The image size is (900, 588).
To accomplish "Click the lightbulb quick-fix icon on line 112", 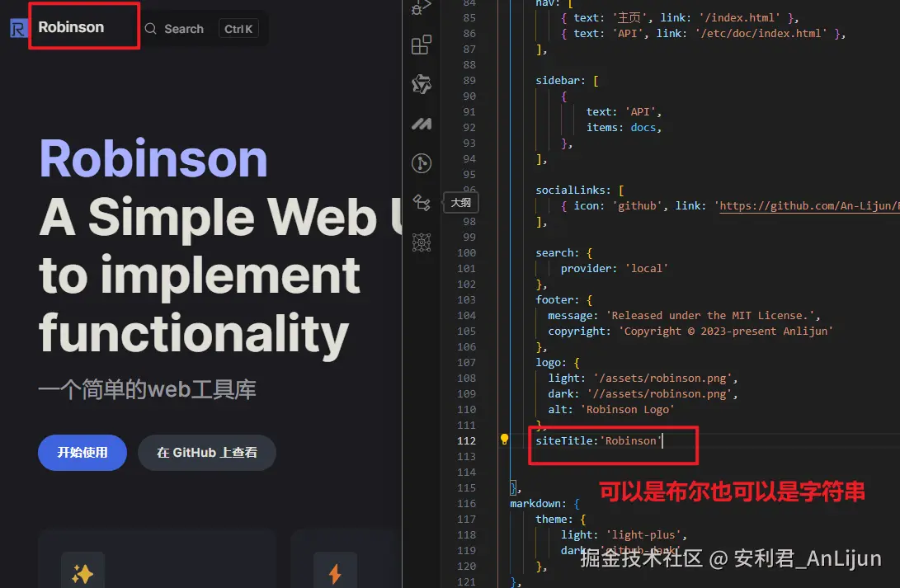I will pos(504,440).
